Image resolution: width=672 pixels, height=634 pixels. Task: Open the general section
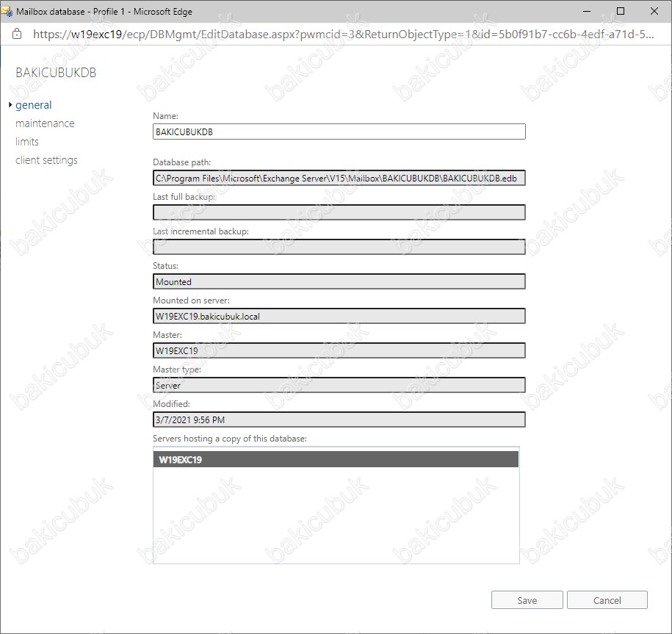click(x=34, y=105)
